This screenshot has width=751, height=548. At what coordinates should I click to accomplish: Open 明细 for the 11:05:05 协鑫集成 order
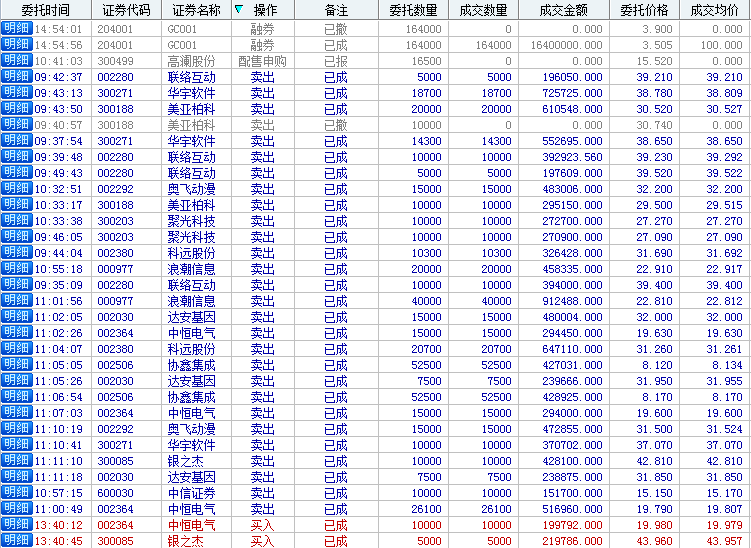(17, 365)
